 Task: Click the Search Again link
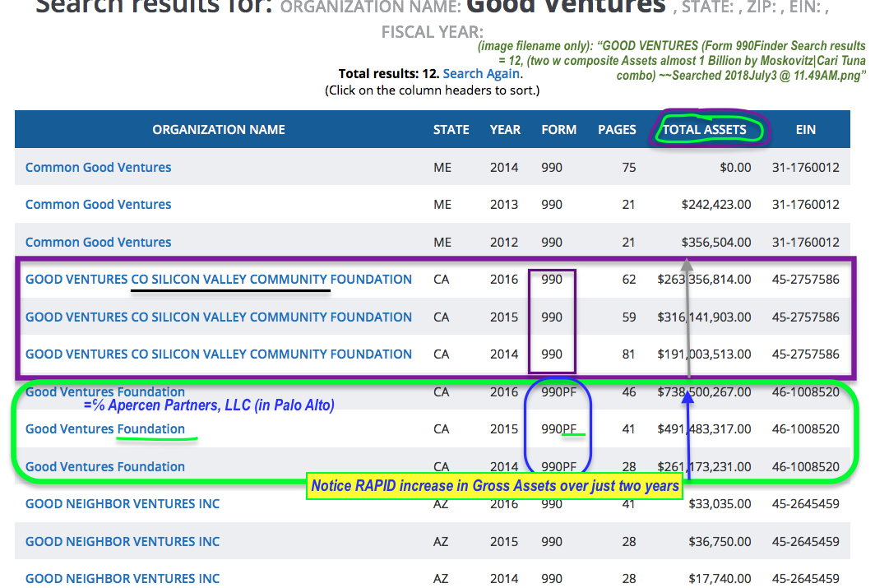[481, 74]
